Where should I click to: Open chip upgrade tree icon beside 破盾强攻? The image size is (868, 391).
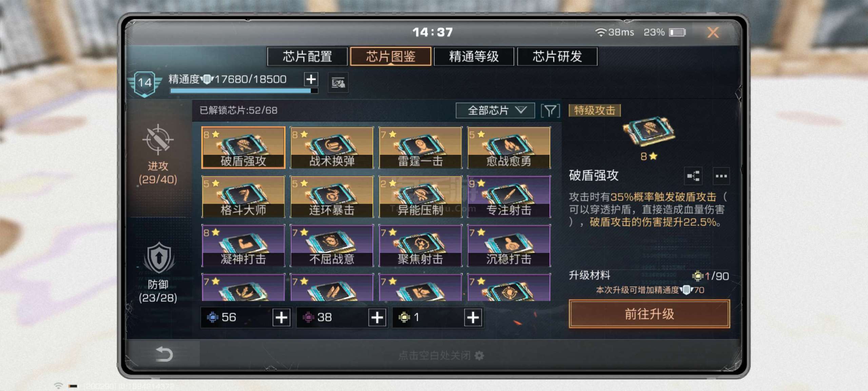[x=693, y=176]
